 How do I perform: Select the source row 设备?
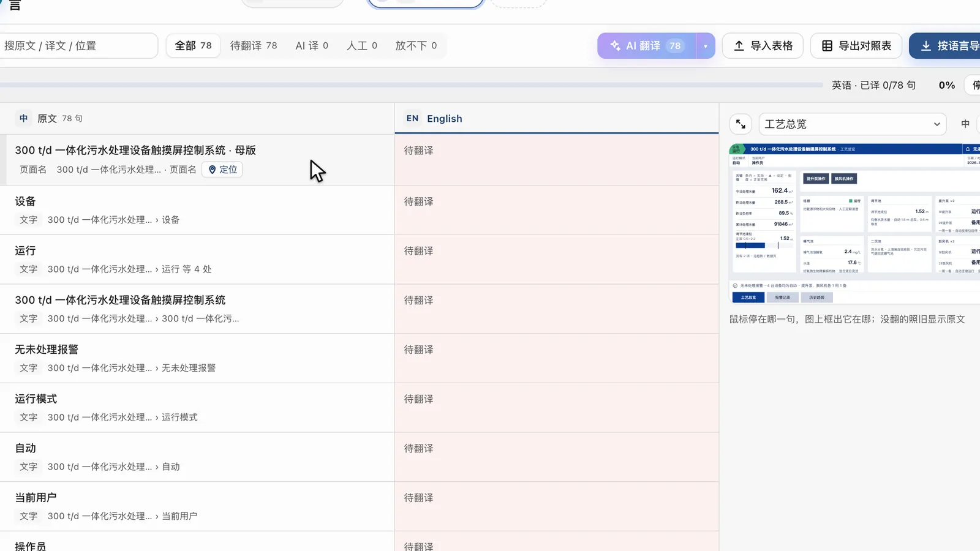tap(197, 210)
